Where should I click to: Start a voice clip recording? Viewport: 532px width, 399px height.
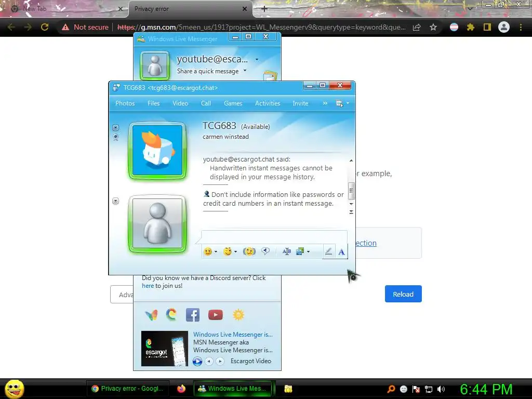click(265, 251)
